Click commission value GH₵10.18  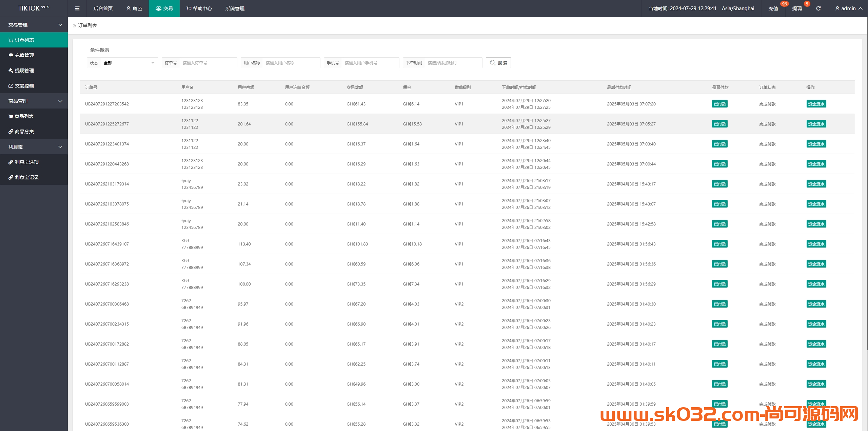(x=412, y=244)
